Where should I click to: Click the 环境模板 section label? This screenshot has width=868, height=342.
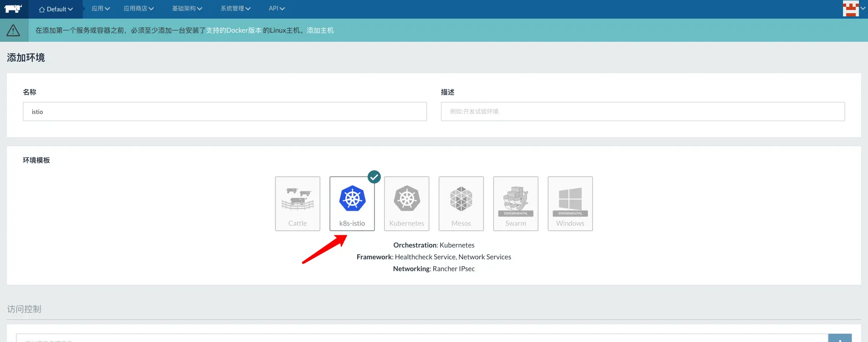coord(36,160)
